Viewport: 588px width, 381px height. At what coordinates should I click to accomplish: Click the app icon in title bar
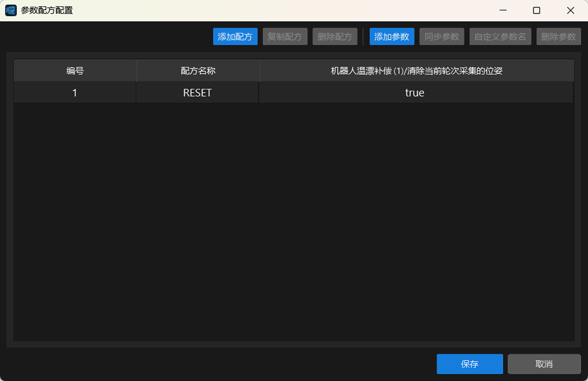(x=11, y=10)
